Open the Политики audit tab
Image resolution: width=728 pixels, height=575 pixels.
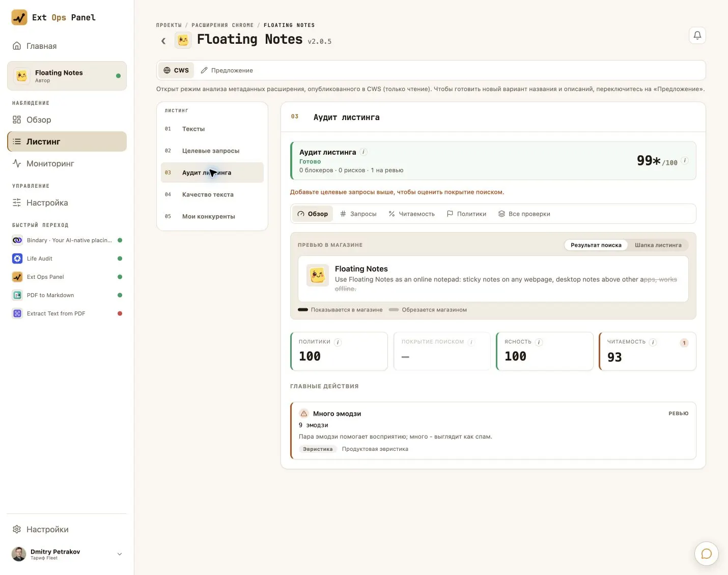point(466,214)
